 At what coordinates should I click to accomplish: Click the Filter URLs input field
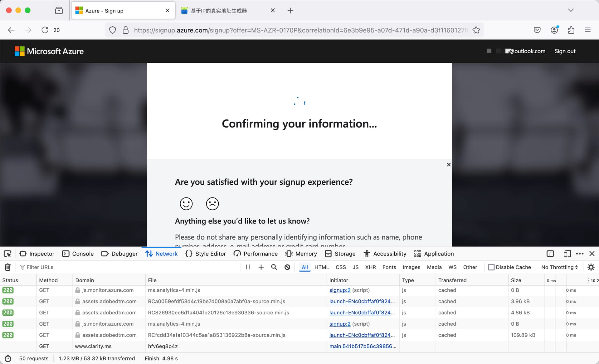coord(129,267)
